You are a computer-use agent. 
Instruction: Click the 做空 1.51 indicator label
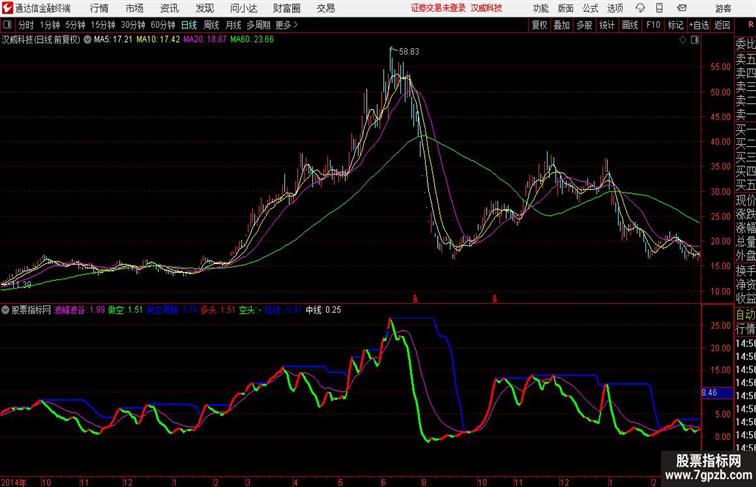(125, 310)
